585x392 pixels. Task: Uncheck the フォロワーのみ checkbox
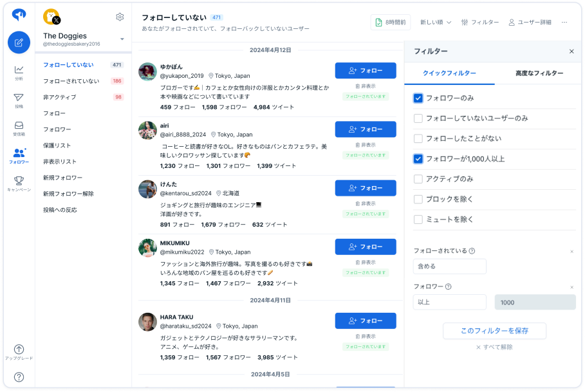pyautogui.click(x=418, y=98)
